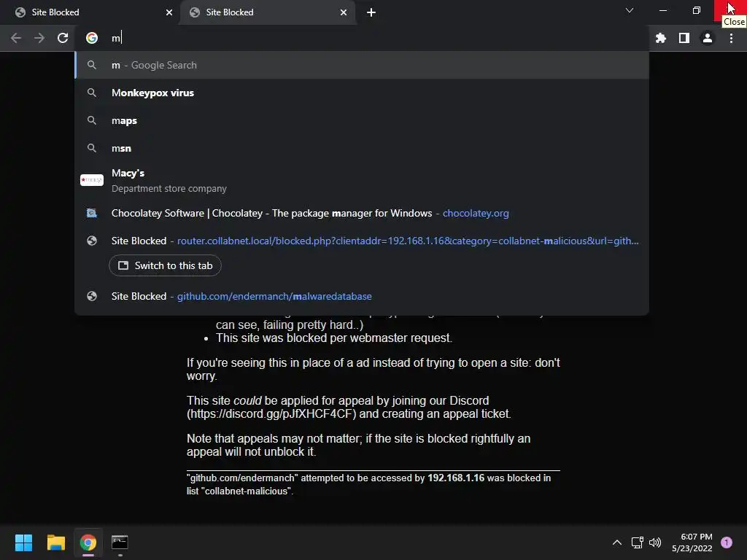Toggle the browser side panel icon
This screenshot has height=560, width=747.
coord(684,38)
